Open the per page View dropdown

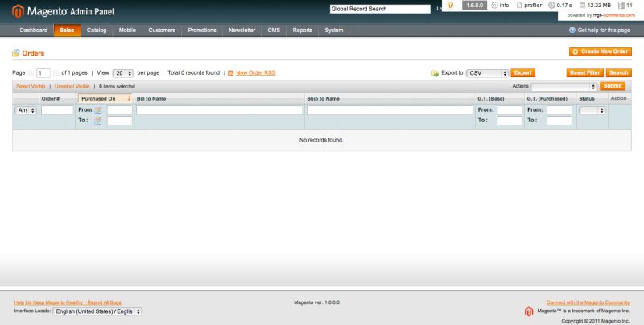(123, 73)
